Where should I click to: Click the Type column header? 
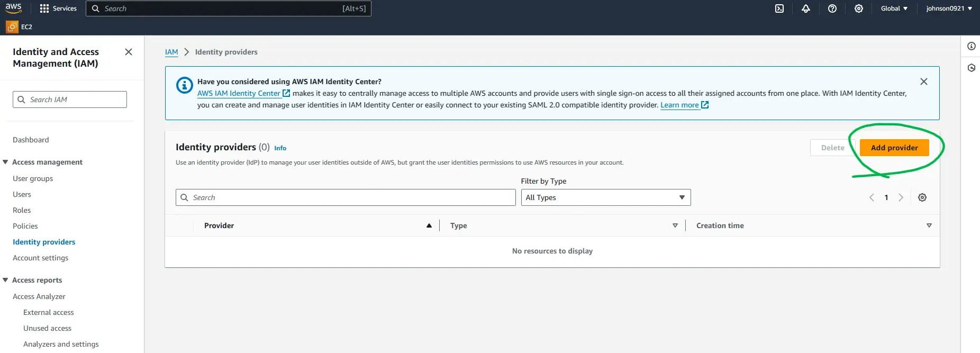458,225
